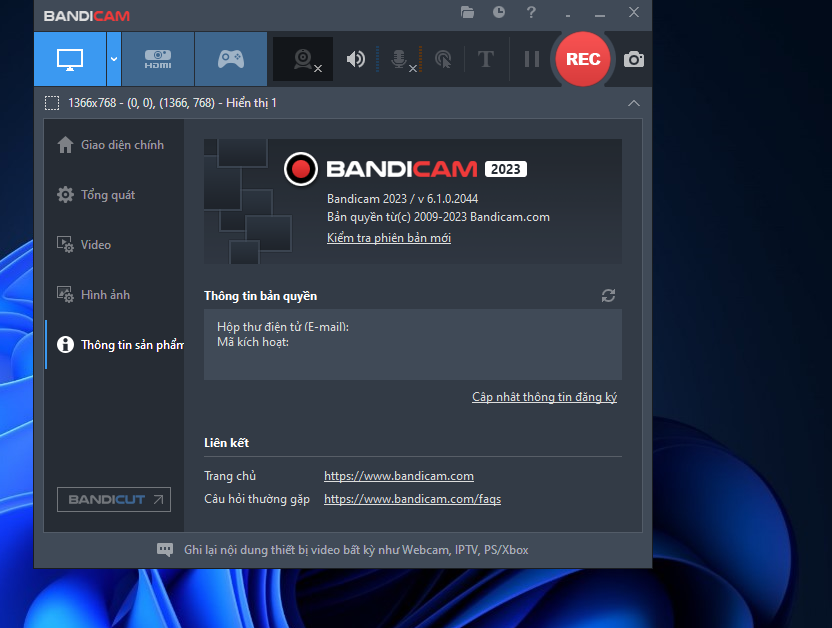Image resolution: width=832 pixels, height=628 pixels.
Task: Start recording with the red REC button
Action: click(583, 59)
